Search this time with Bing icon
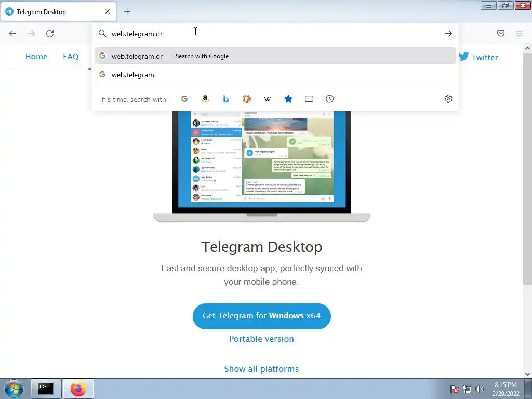 tap(226, 99)
